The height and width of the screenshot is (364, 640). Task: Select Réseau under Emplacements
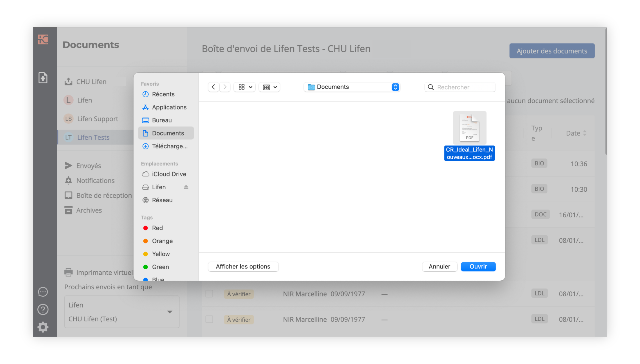[x=166, y=200]
